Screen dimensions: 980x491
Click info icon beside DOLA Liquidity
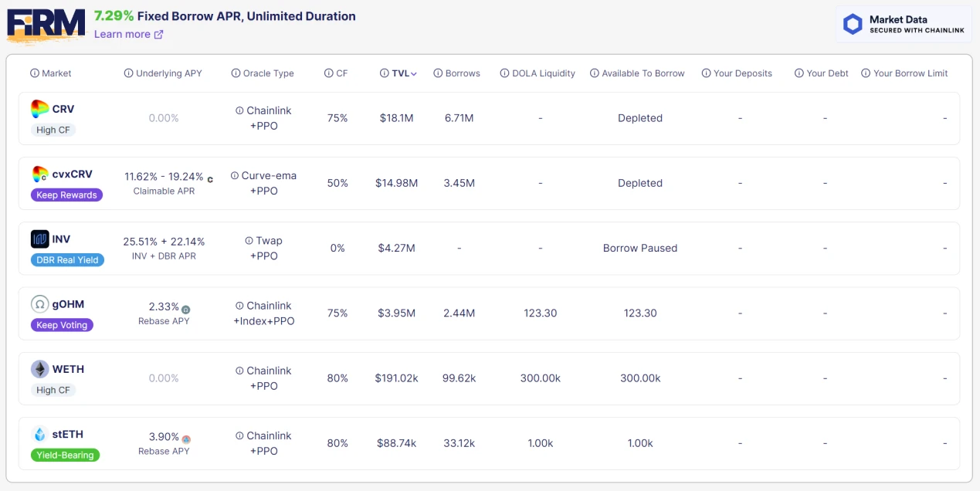[505, 73]
